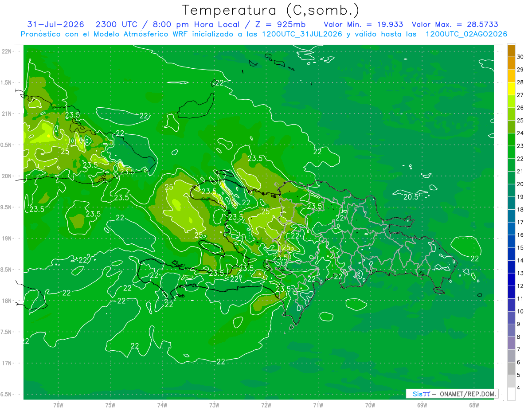This screenshot has width=532, height=411.
Task: Pick the orange swatch between 29 and 30
Action: coord(511,63)
